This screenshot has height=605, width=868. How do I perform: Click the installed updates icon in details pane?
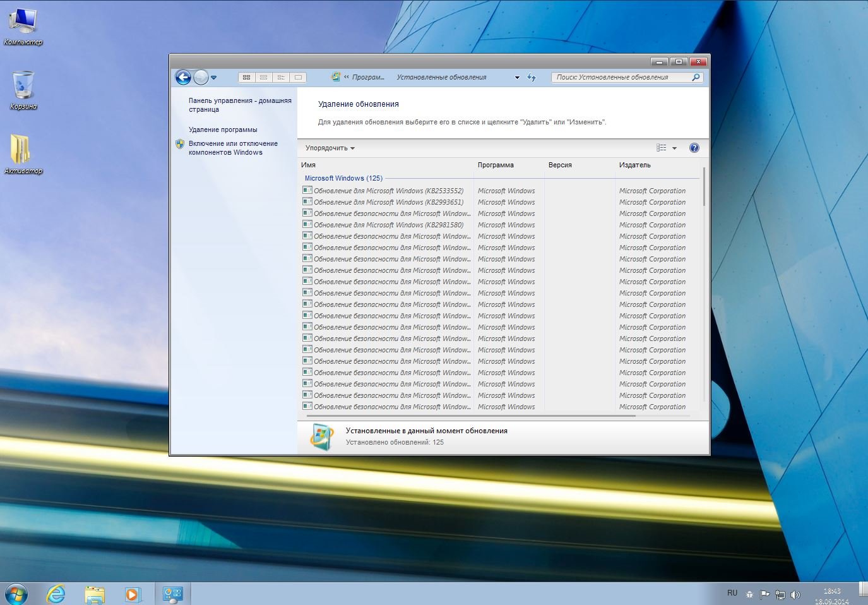coord(322,437)
